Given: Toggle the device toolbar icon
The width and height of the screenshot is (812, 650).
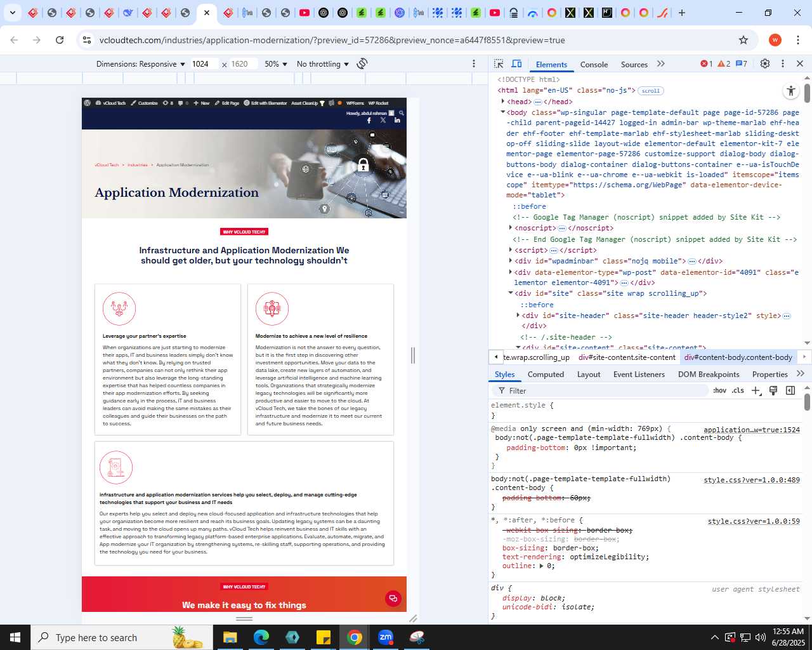Looking at the screenshot, I should tap(517, 63).
